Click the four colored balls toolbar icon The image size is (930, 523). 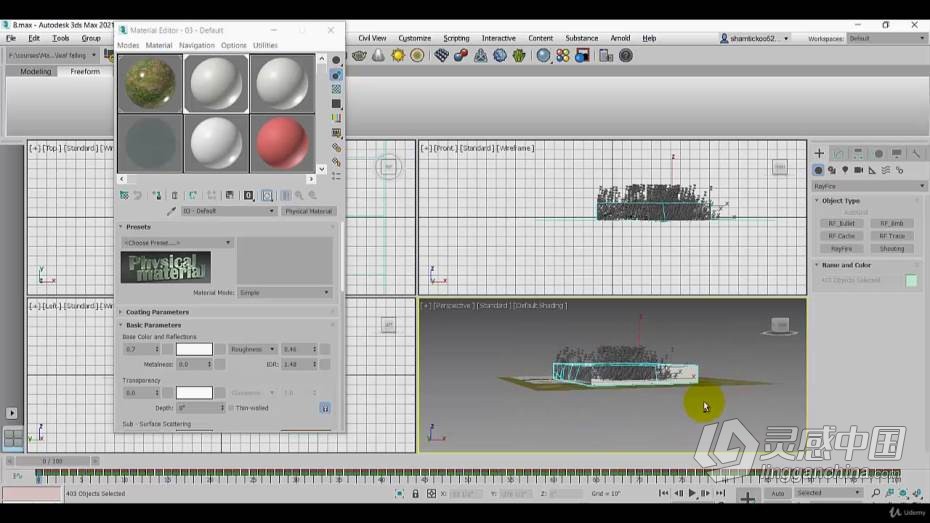563,56
